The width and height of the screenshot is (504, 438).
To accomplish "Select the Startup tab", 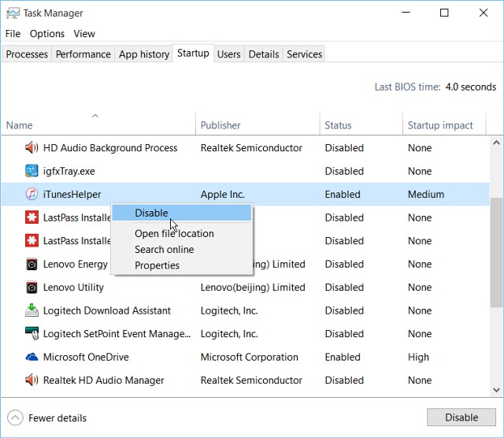I will [x=193, y=53].
